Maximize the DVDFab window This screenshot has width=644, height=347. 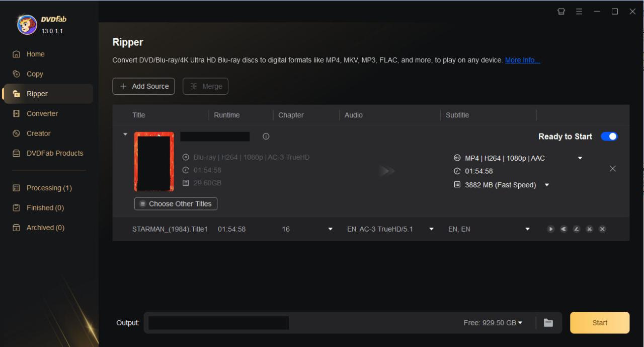click(x=615, y=12)
